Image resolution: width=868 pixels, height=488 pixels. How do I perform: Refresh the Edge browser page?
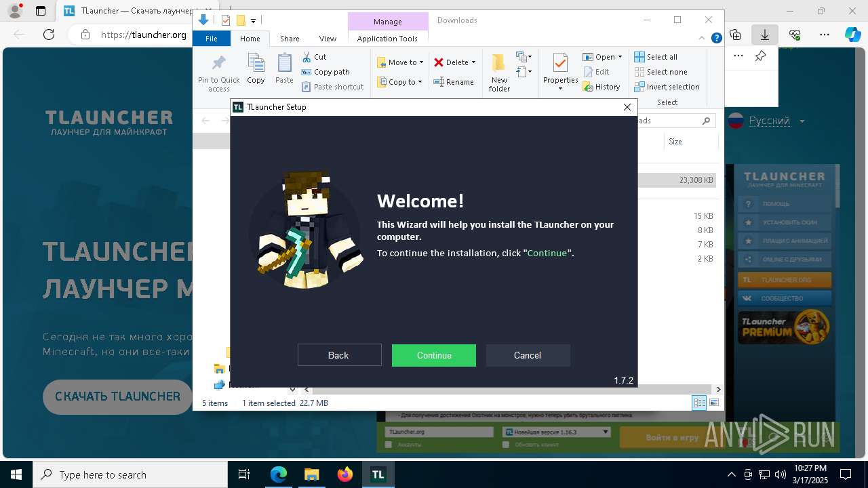pos(49,35)
